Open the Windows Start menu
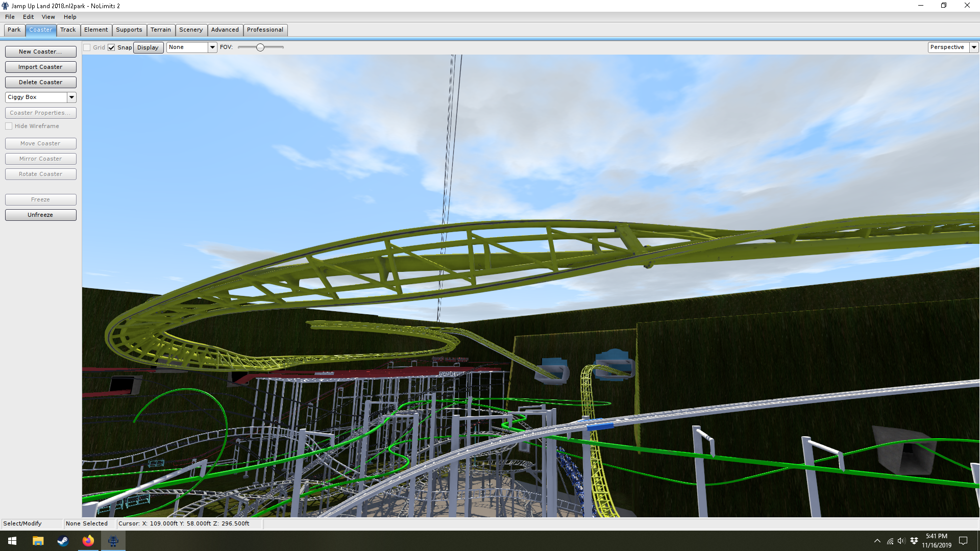Screen dimensions: 980x551 point(12,541)
